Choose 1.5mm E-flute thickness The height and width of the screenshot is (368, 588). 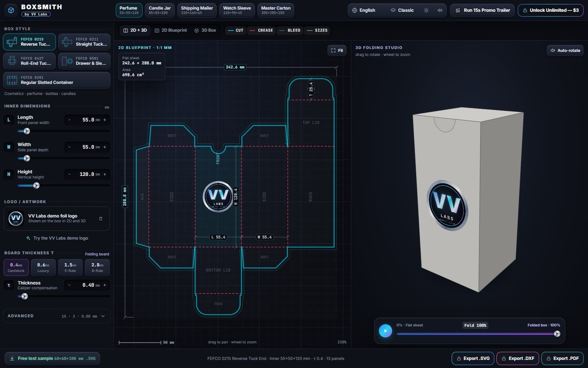pos(70,268)
